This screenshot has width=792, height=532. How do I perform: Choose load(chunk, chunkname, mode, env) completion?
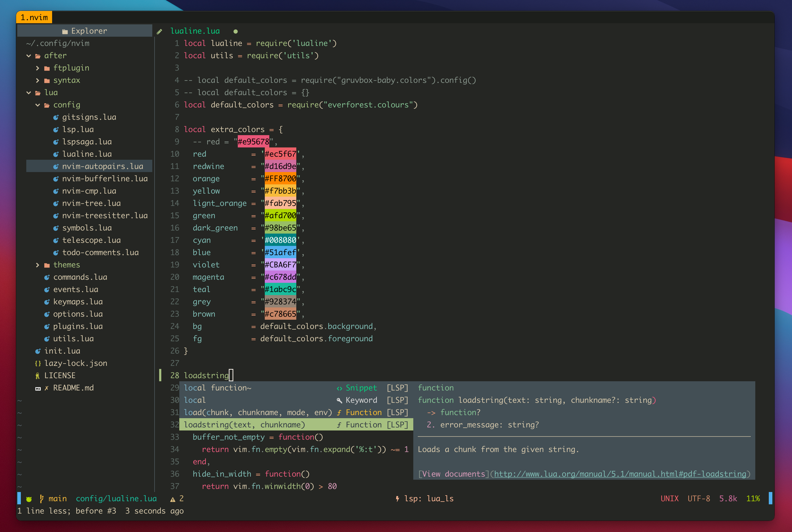coord(296,412)
